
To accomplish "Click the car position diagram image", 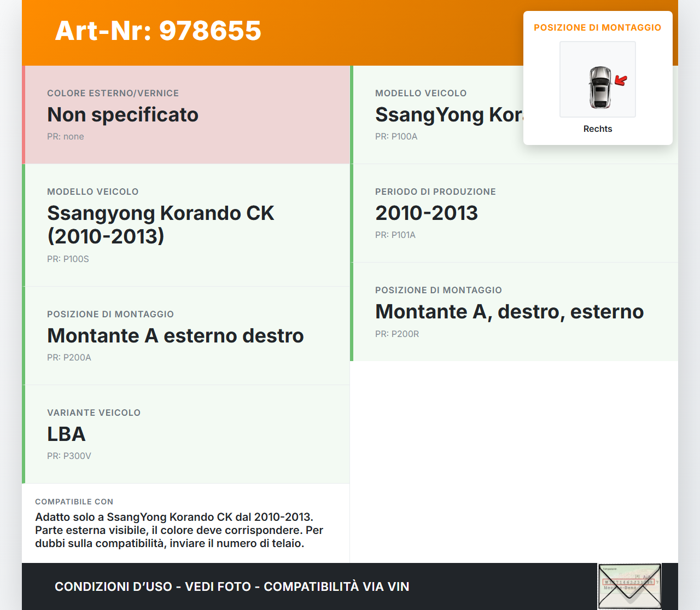I will coord(598,79).
